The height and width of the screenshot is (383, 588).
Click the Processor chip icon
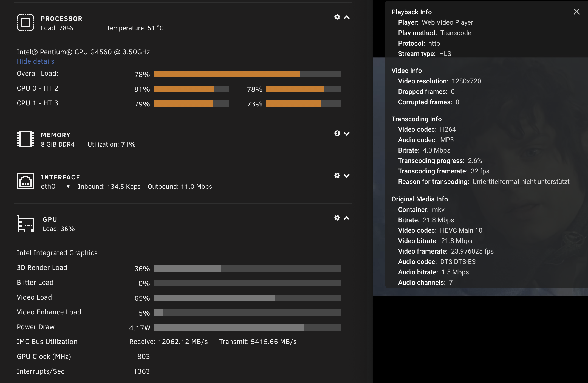tap(26, 22)
